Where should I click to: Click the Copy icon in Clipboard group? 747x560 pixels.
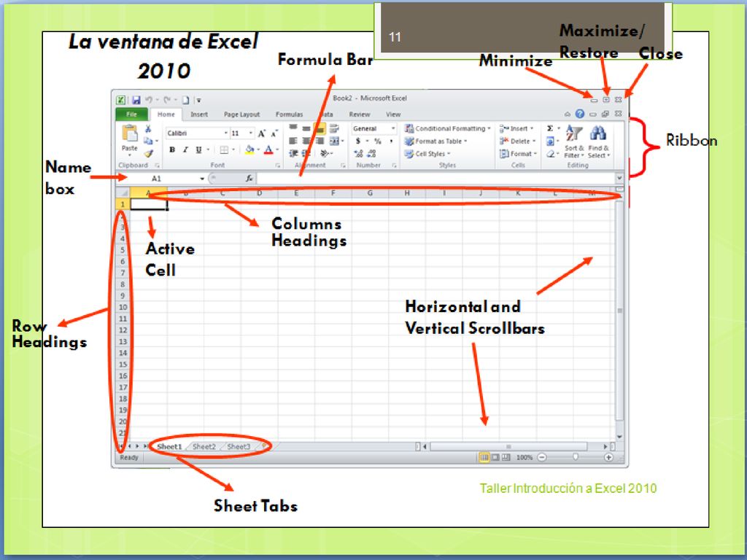[x=148, y=141]
